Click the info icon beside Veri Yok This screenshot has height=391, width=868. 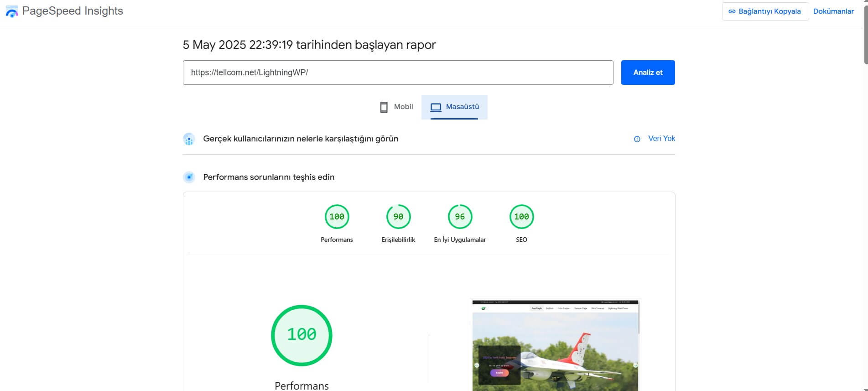click(x=637, y=139)
